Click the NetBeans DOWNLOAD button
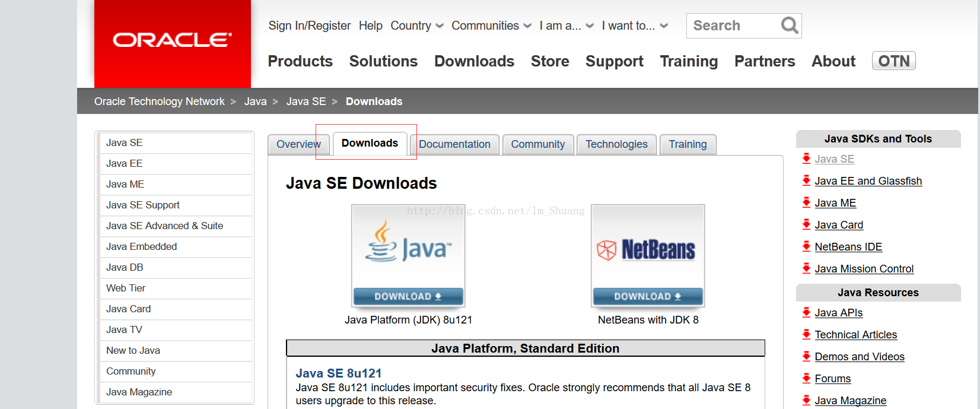The image size is (980, 409). pos(648,296)
